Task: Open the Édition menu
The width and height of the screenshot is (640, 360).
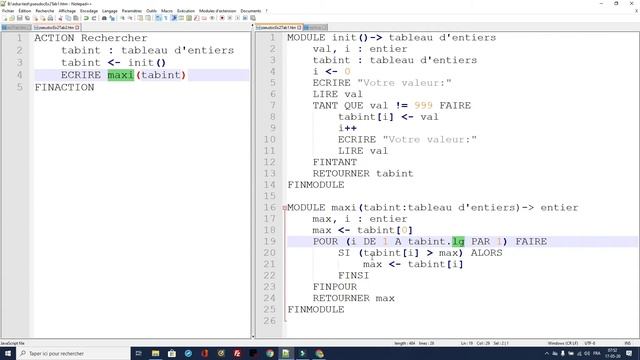Action: coord(25,11)
